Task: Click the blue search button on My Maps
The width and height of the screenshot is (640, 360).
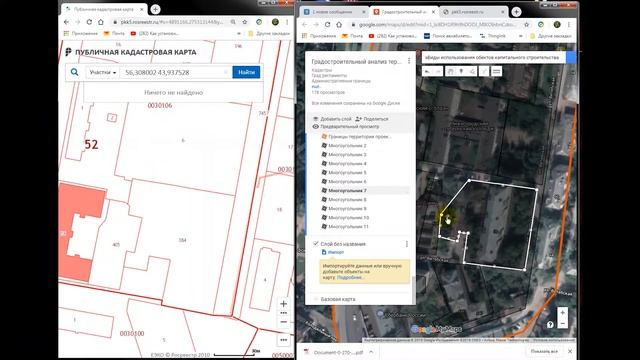Action: [571, 58]
